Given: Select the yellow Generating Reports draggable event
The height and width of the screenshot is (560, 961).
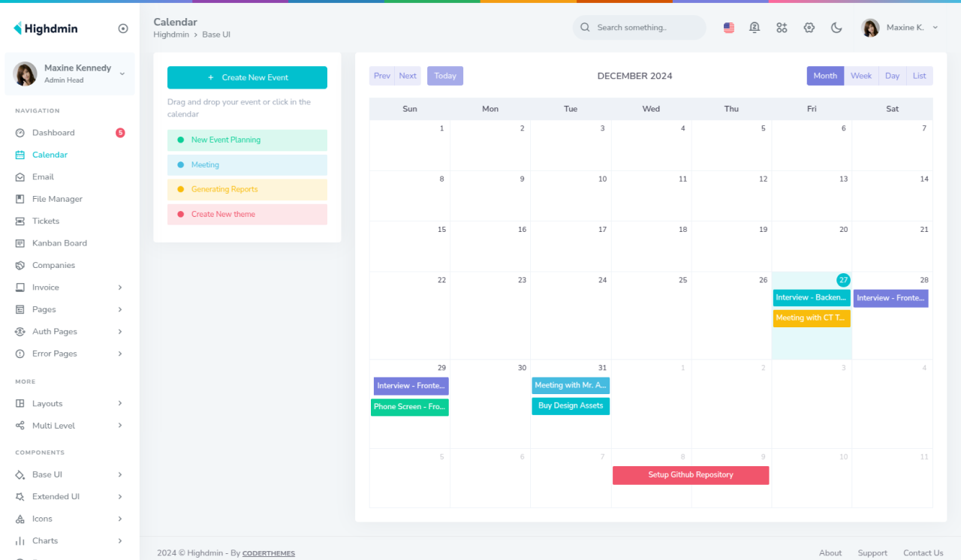Looking at the screenshot, I should coord(247,189).
